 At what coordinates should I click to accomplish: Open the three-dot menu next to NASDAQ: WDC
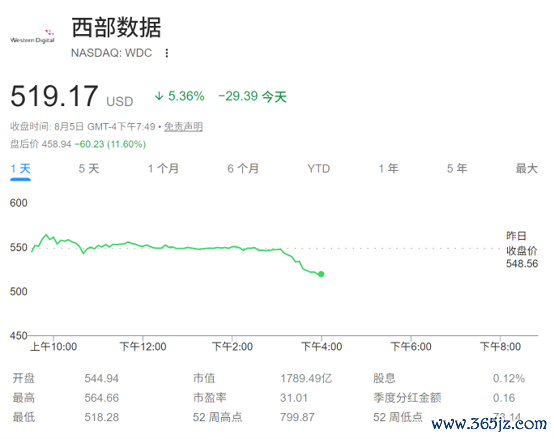pyautogui.click(x=167, y=53)
